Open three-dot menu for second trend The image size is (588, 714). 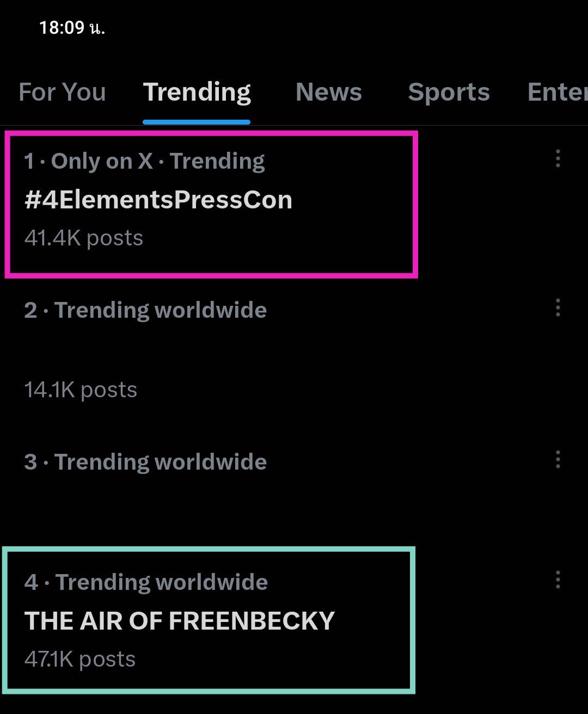(x=558, y=308)
